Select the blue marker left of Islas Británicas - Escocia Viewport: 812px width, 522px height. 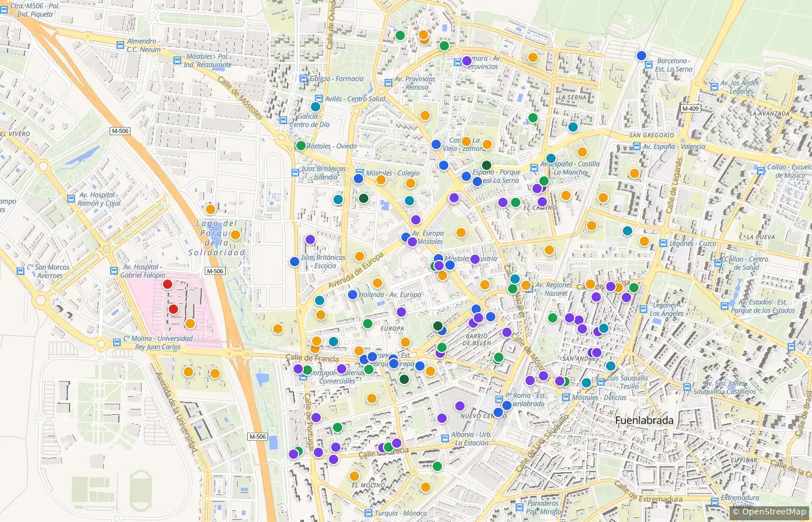click(295, 262)
